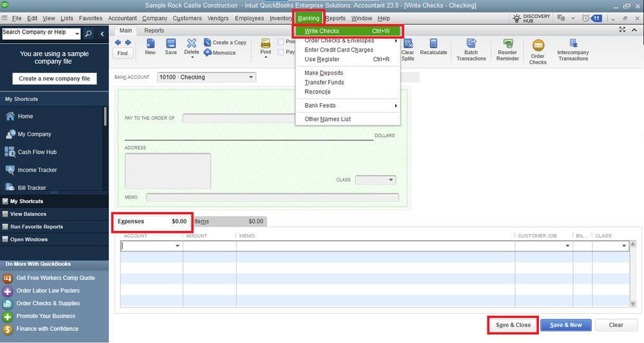This screenshot has height=343, width=644.
Task: Select Write Checks menu entry
Action: (347, 31)
